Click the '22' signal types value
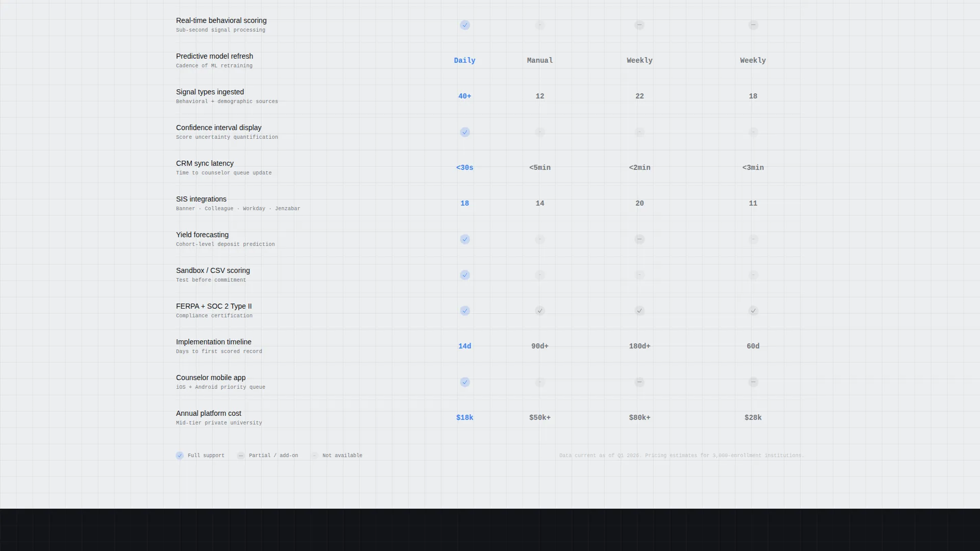 coord(640,96)
